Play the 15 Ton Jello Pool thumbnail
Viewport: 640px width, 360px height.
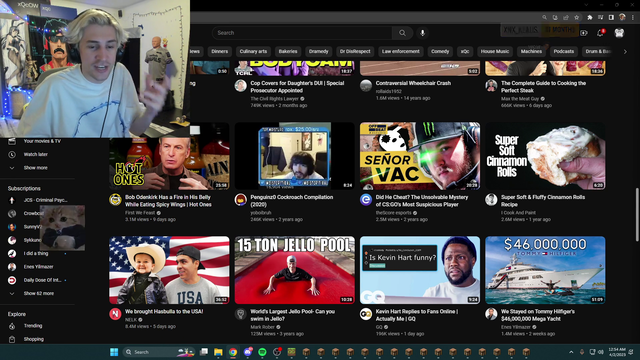point(294,270)
